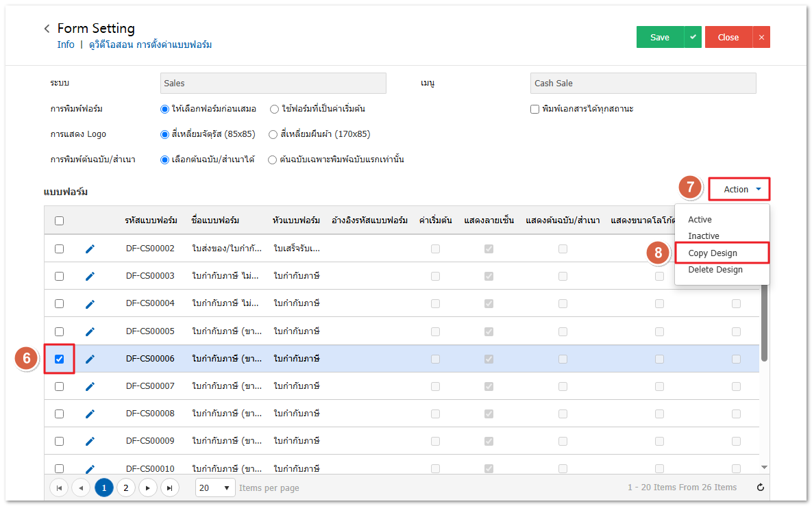This screenshot has width=812, height=506.
Task: Go to the last page of results
Action: click(169, 488)
